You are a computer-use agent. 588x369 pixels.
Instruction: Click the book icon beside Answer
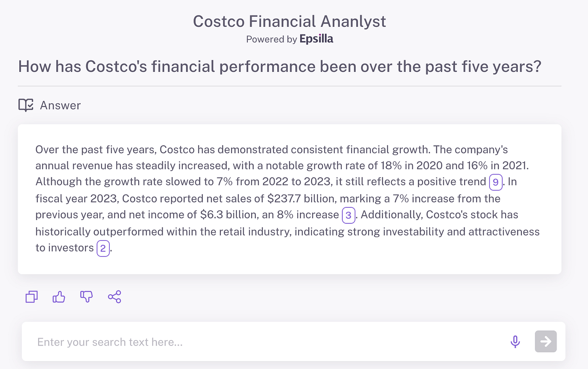(x=26, y=105)
